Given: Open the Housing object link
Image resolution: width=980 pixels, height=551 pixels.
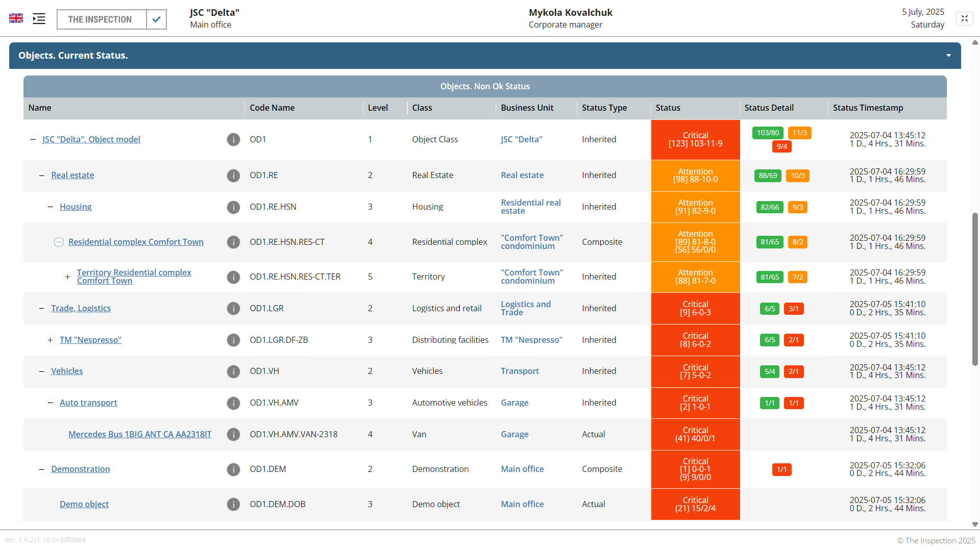Looking at the screenshot, I should pyautogui.click(x=76, y=207).
